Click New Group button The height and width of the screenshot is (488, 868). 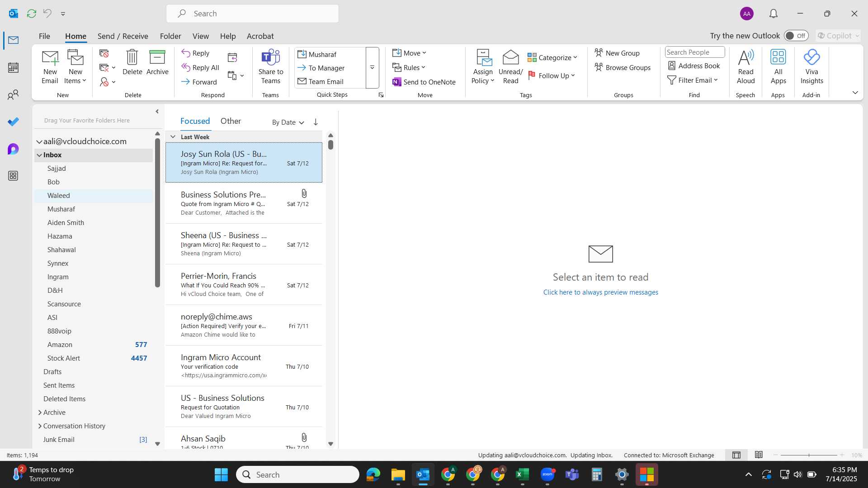[x=617, y=53]
